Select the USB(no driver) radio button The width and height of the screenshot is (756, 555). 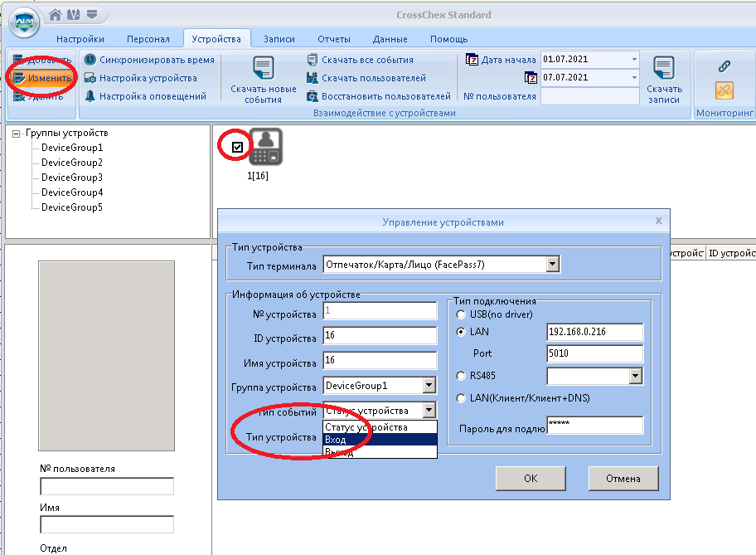[x=461, y=314]
